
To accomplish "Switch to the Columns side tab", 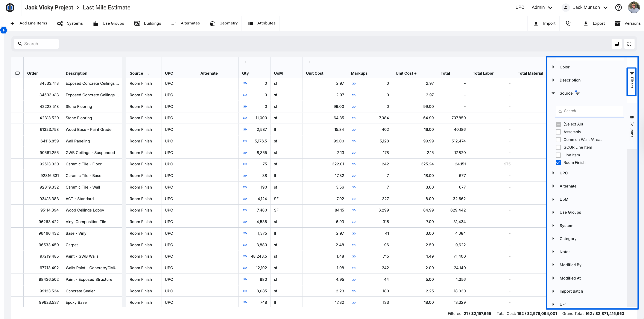I will (x=632, y=127).
